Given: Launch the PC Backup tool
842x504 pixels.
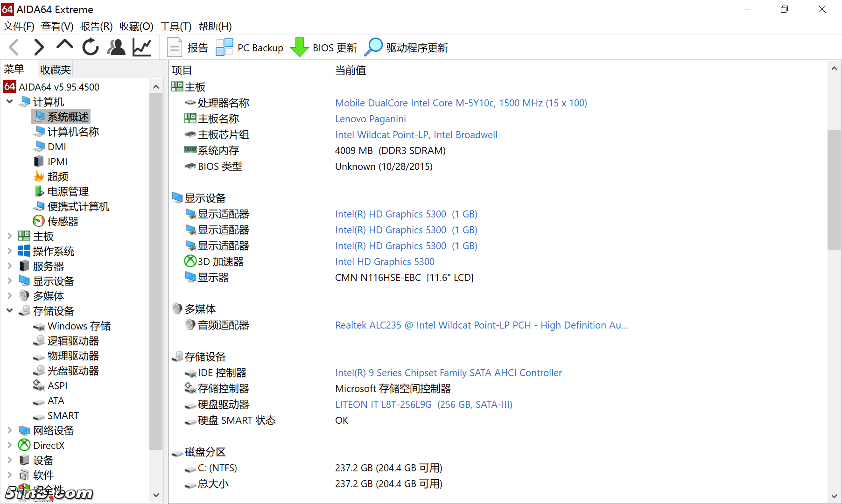Looking at the screenshot, I should pos(250,47).
